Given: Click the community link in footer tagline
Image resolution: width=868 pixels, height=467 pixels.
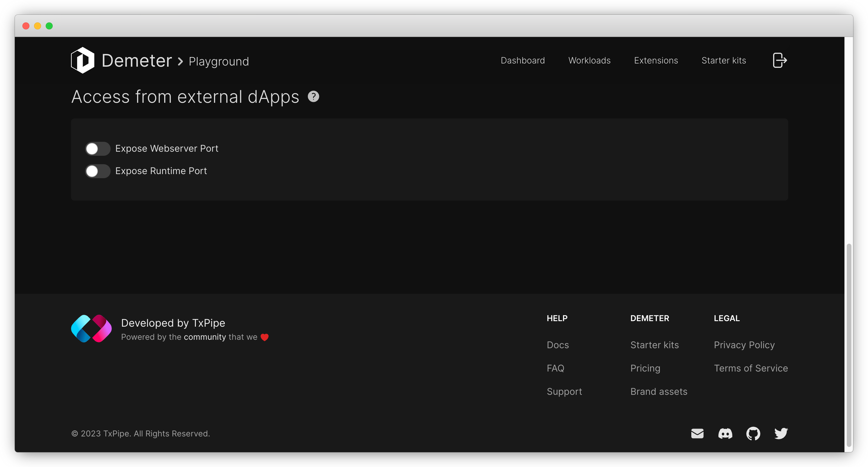Looking at the screenshot, I should coord(205,337).
